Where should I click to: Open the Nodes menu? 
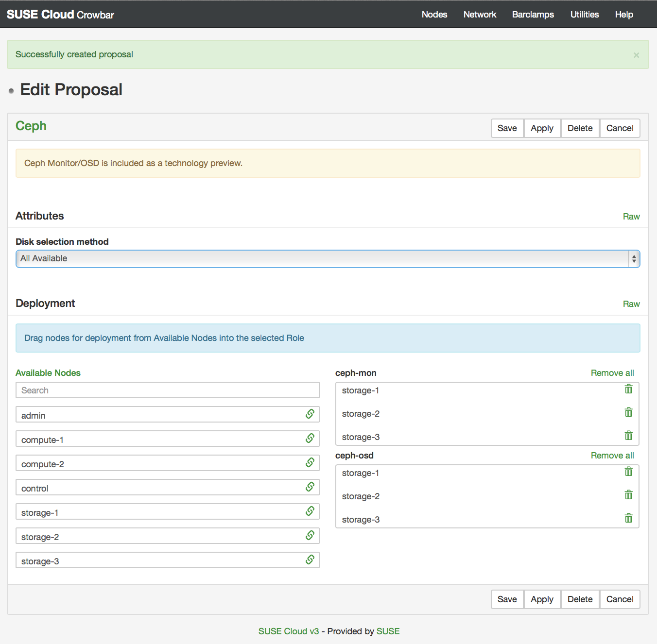pyautogui.click(x=434, y=15)
